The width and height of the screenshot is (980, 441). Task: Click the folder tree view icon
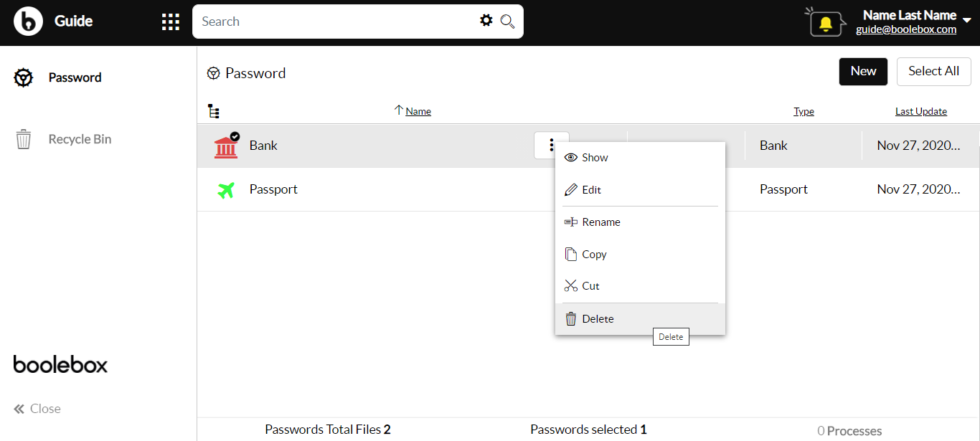[213, 111]
